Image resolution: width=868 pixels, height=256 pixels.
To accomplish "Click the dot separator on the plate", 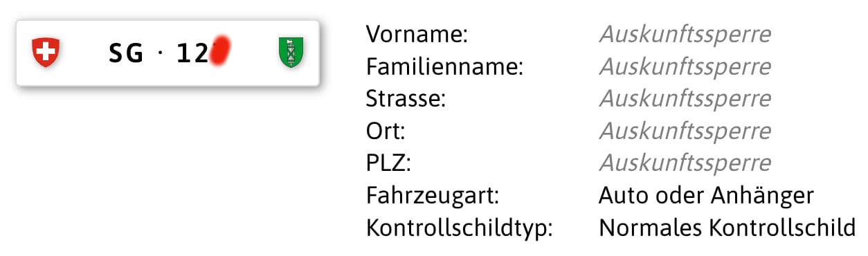I will click(x=160, y=53).
